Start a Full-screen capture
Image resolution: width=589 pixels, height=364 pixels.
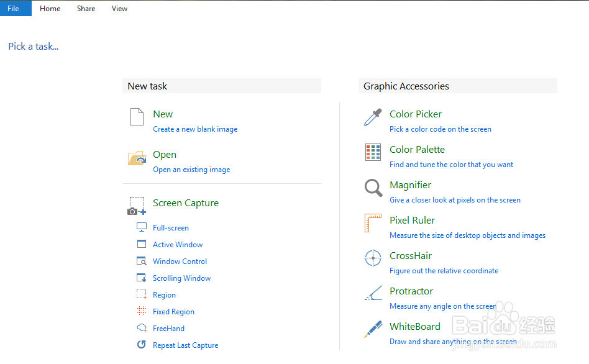coord(171,228)
